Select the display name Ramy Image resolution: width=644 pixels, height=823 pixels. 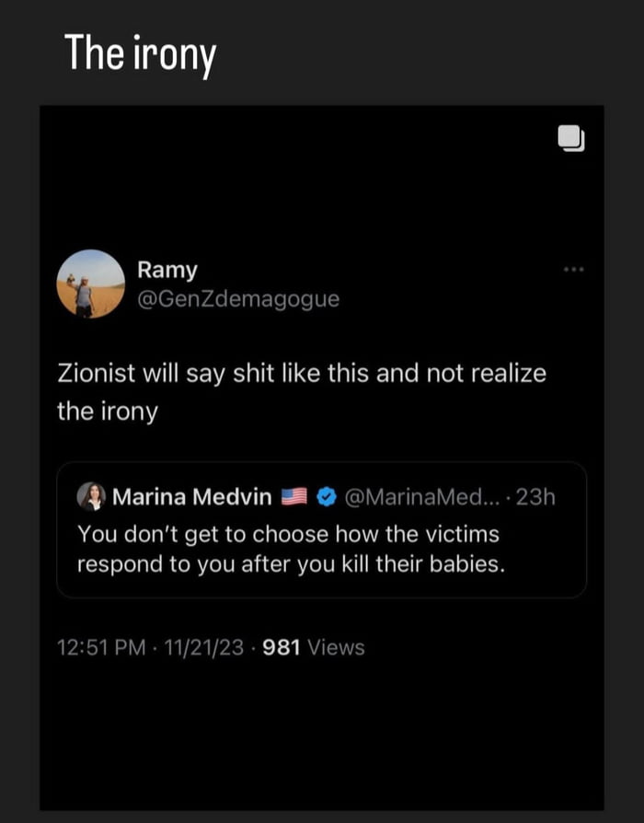[x=167, y=269]
